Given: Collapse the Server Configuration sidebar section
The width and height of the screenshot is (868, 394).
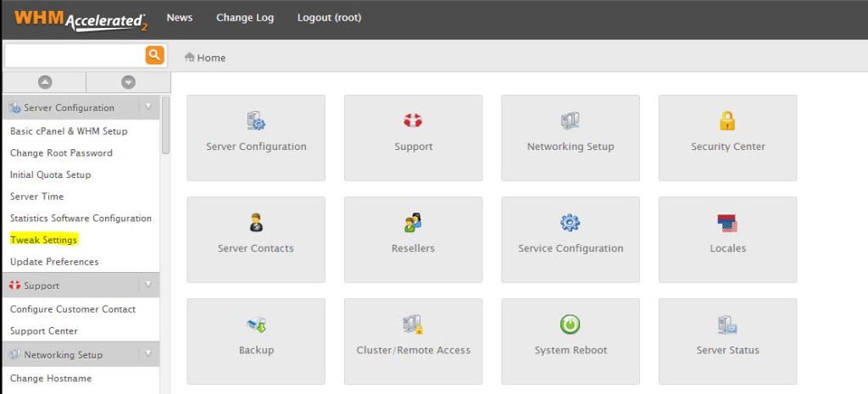Looking at the screenshot, I should (147, 107).
